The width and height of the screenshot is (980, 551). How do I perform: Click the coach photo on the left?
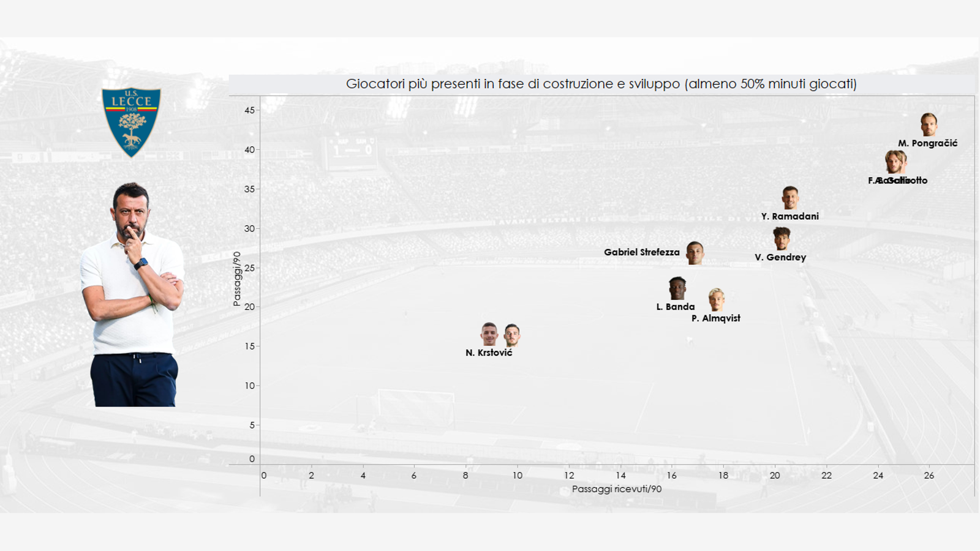[x=133, y=294]
